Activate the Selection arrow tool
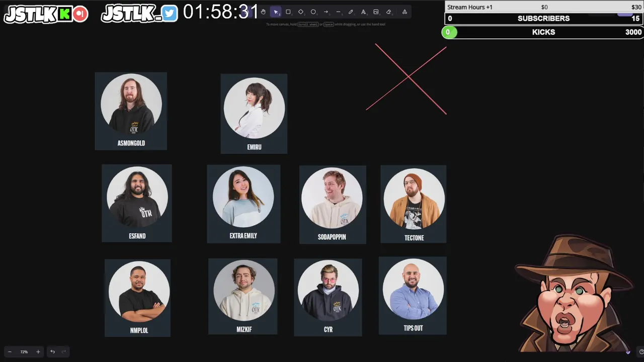 pos(276,12)
